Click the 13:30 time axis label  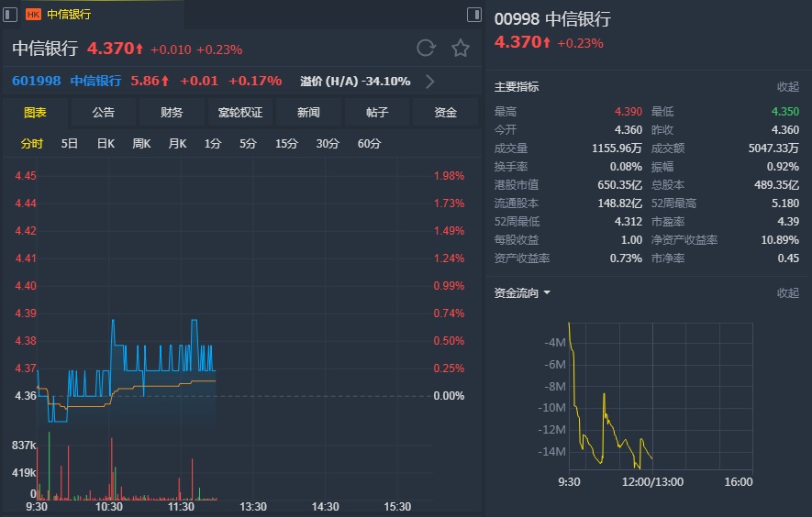coord(252,507)
